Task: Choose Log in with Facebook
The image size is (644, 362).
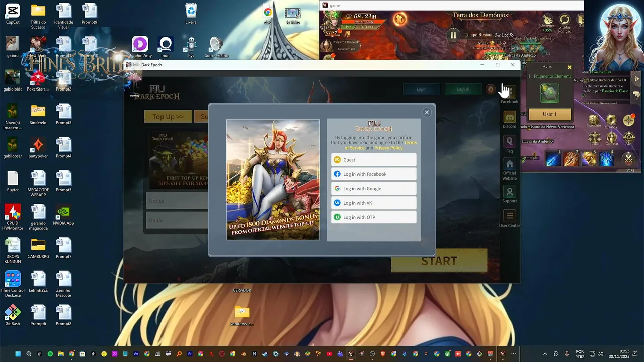Action: [373, 174]
